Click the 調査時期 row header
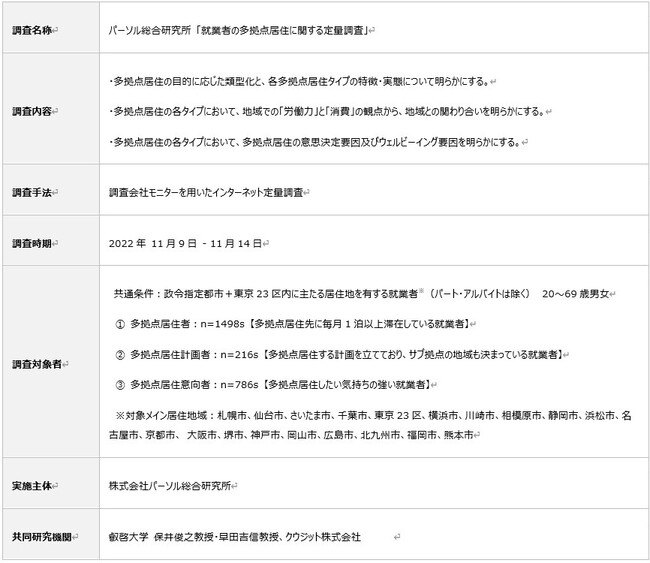The width and height of the screenshot is (650, 563). tap(34, 243)
